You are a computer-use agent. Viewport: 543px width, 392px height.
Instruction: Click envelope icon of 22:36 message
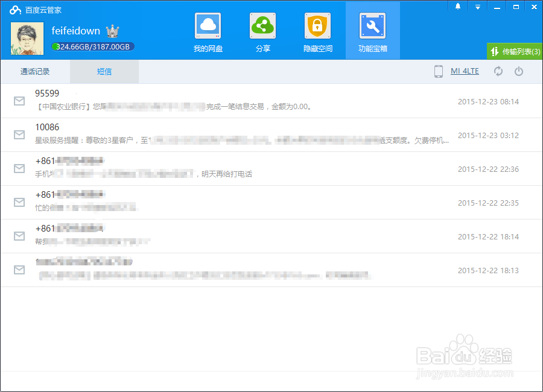pyautogui.click(x=19, y=168)
